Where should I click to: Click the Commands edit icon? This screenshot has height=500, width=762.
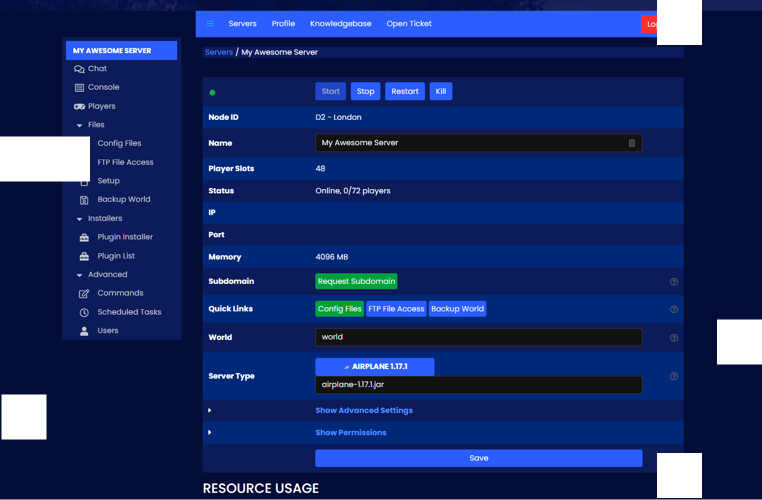coord(84,293)
